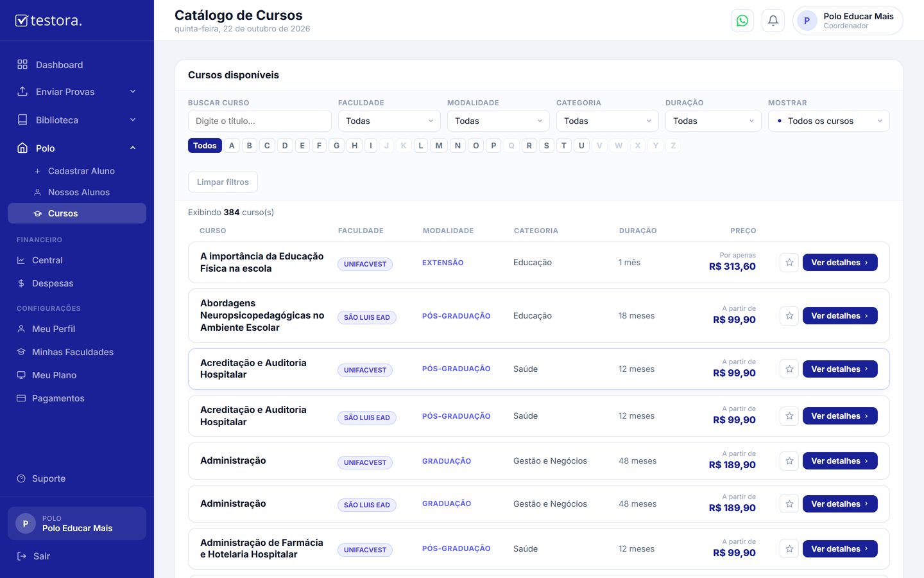This screenshot has height=578, width=924.
Task: Open Mostrar Todos os cursos dropdown
Action: click(x=829, y=121)
